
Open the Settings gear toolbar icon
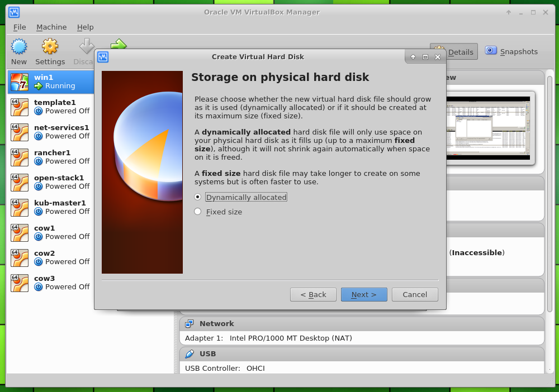click(x=50, y=47)
